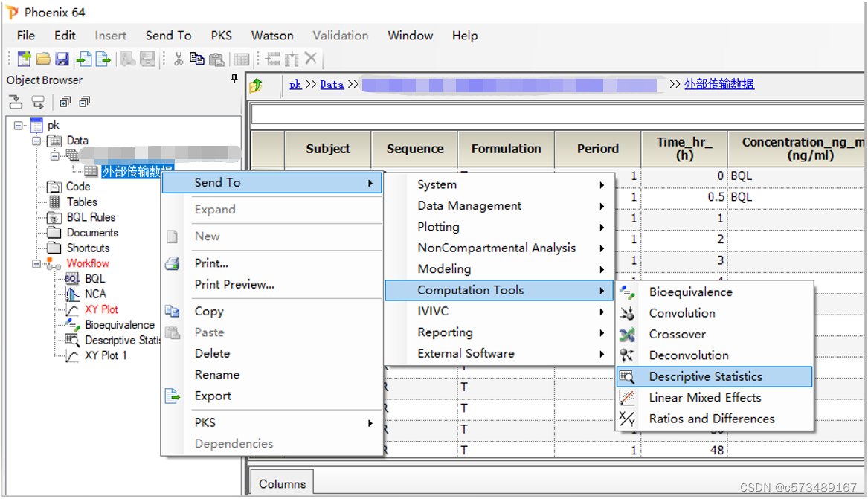Screen dimensions: 868x499
Task: Click the Expand All icon in Object Browser
Action: tap(65, 102)
